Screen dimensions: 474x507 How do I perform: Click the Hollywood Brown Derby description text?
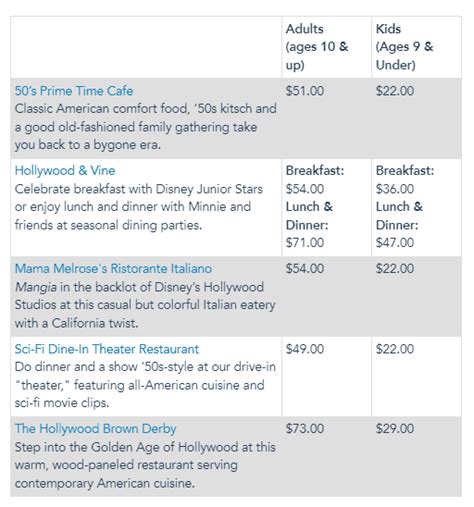[x=145, y=465]
